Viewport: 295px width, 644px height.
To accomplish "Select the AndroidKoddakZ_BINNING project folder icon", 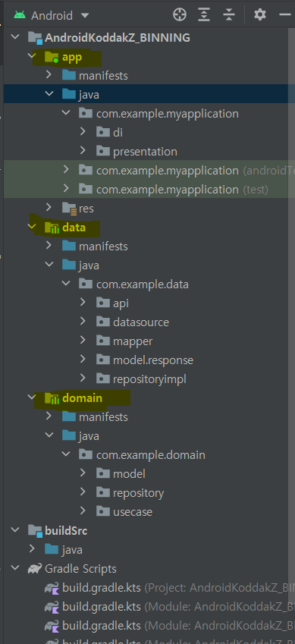I will 36,38.
